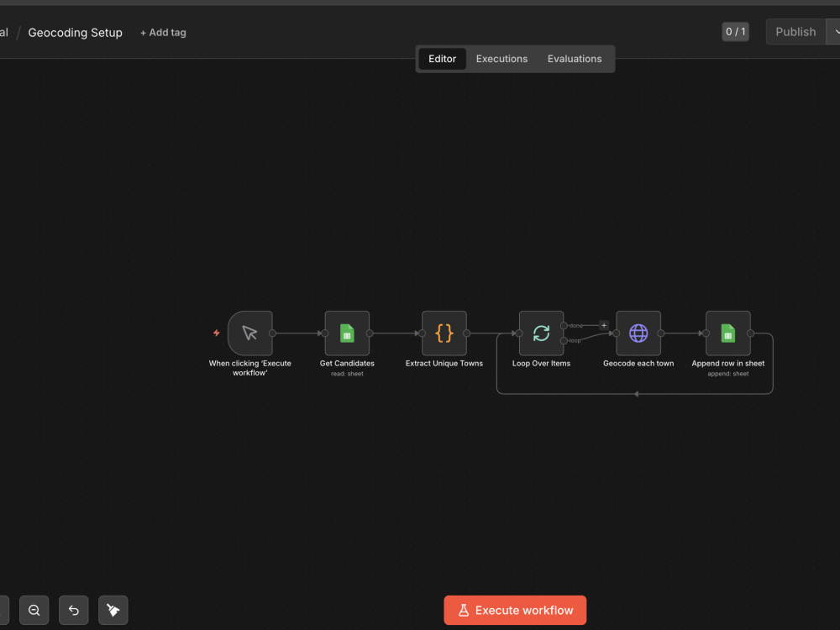Click the Extract Unique Towns output connector
This screenshot has width=840, height=630.
[466, 333]
